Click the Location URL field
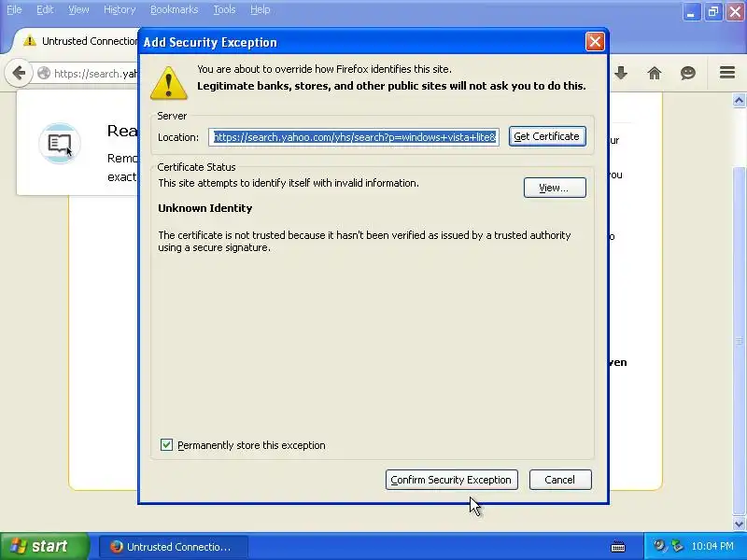747x560 pixels. pos(354,137)
